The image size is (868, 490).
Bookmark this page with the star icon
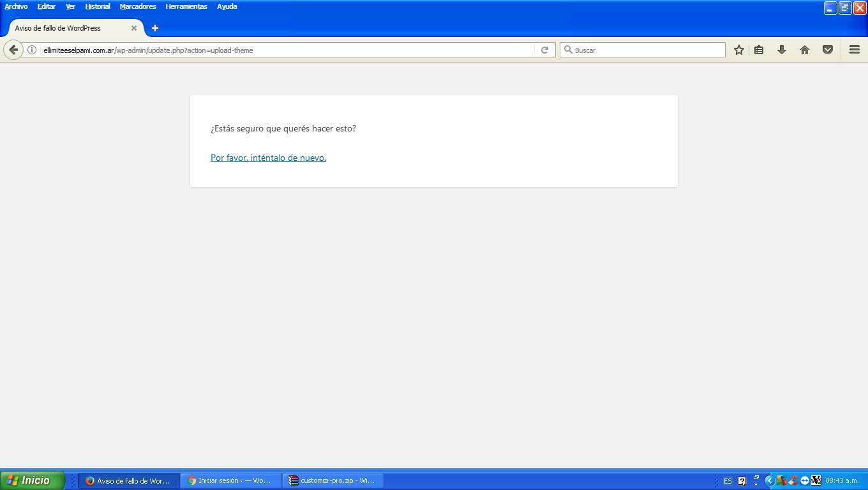pyautogui.click(x=738, y=50)
